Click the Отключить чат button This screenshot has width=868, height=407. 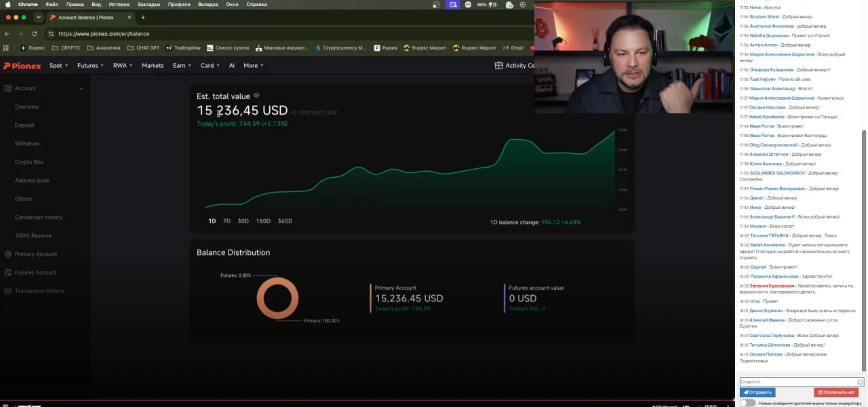click(x=836, y=392)
